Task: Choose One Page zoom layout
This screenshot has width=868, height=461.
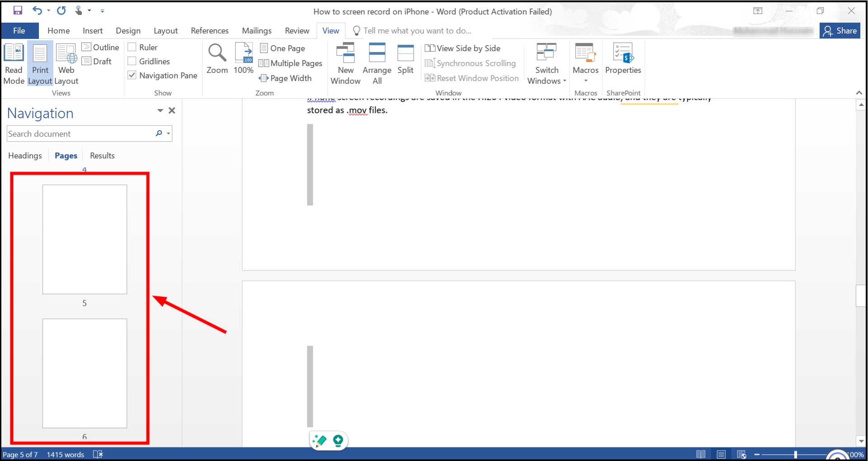Action: click(283, 48)
